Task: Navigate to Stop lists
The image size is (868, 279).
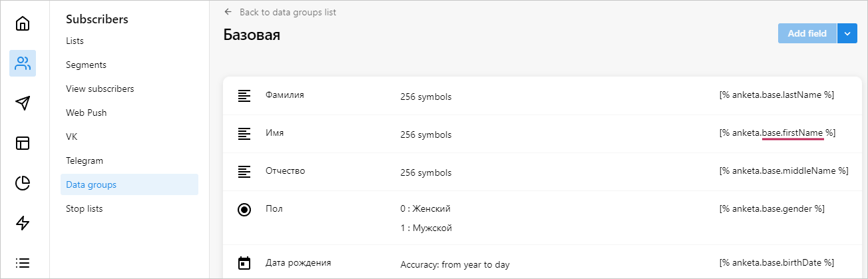Action: click(x=85, y=208)
